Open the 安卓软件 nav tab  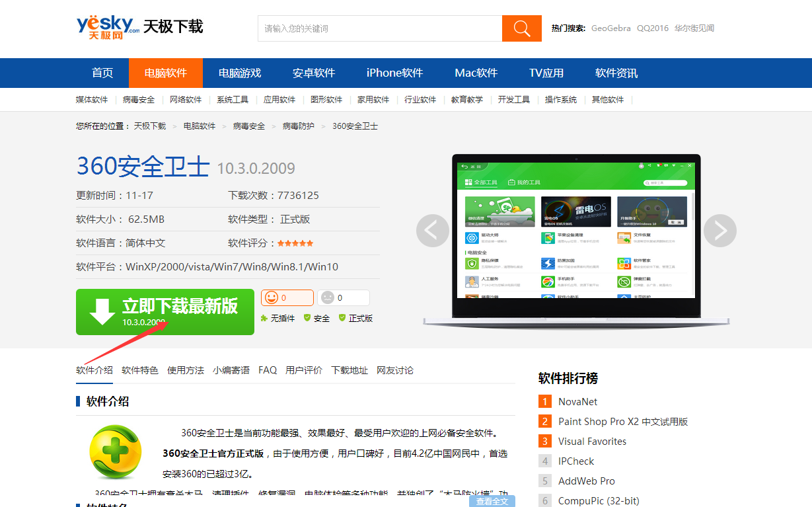(314, 73)
